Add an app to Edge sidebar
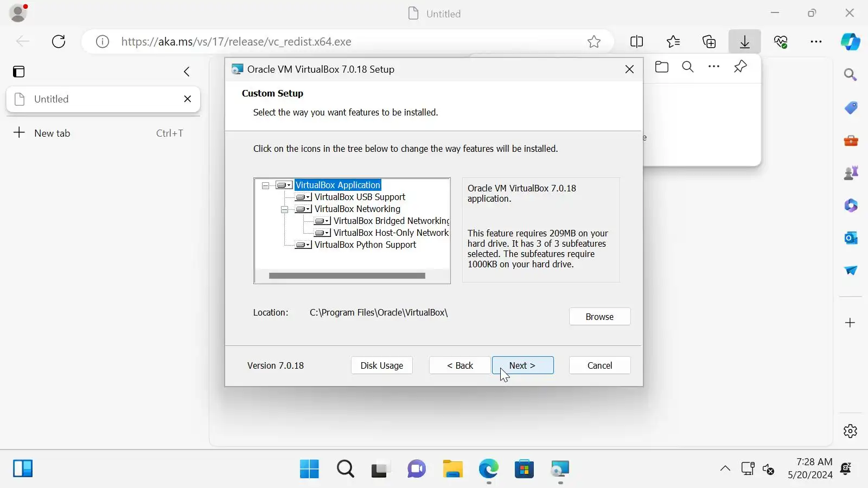868x488 pixels. 851,323
